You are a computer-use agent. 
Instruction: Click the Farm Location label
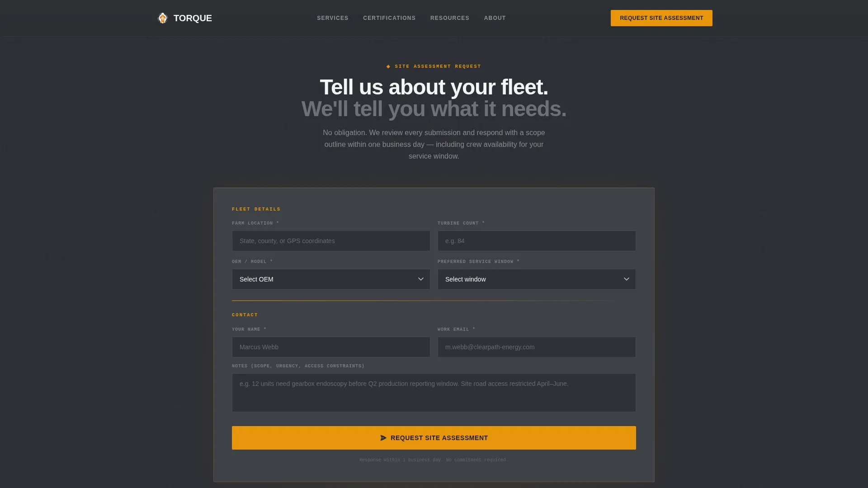tap(255, 223)
